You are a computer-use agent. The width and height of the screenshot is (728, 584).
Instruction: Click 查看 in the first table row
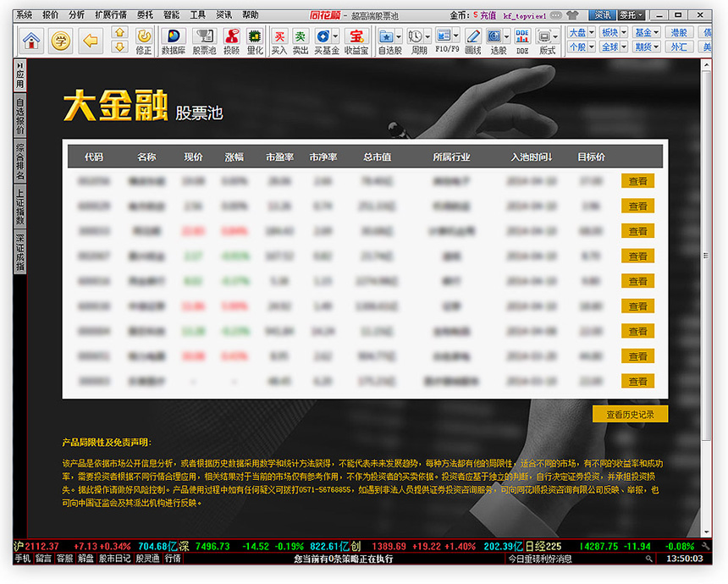638,181
